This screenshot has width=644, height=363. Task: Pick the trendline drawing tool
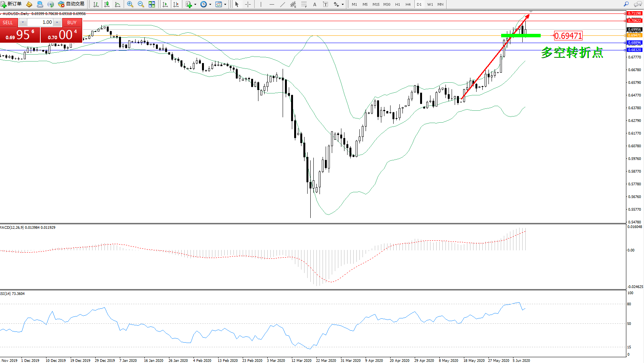pyautogui.click(x=283, y=4)
